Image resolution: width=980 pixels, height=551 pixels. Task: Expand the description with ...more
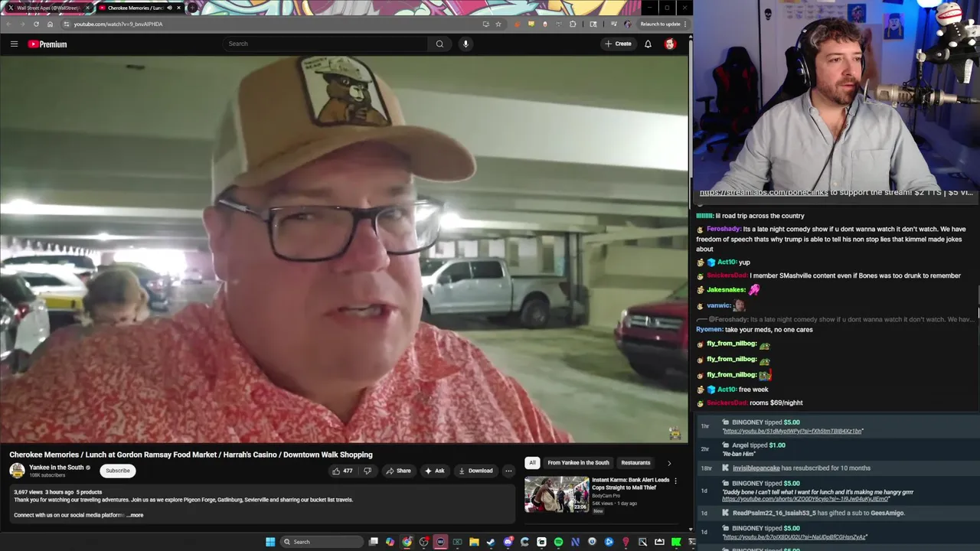135,515
